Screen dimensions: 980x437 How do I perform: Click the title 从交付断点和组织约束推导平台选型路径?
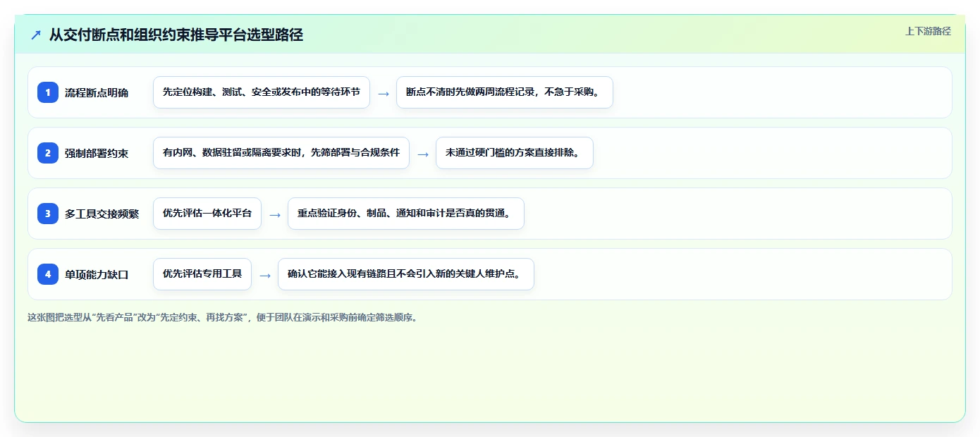point(176,35)
